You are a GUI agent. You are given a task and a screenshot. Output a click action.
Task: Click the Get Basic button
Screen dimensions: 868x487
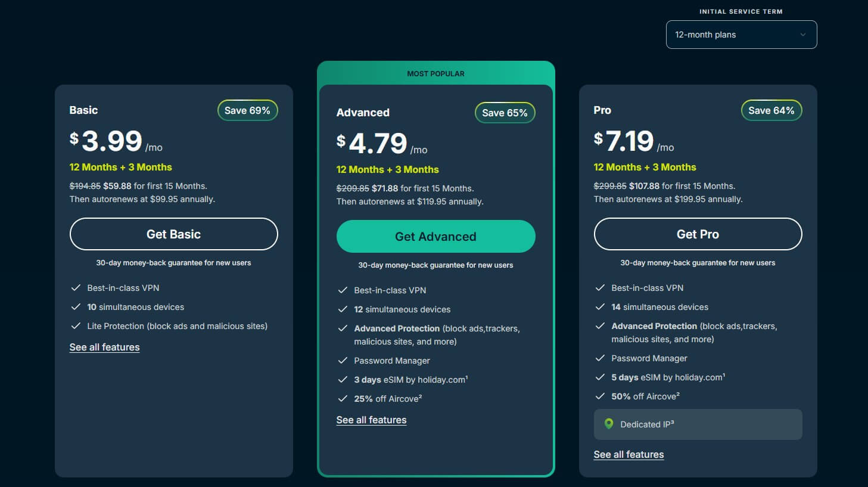click(x=173, y=234)
